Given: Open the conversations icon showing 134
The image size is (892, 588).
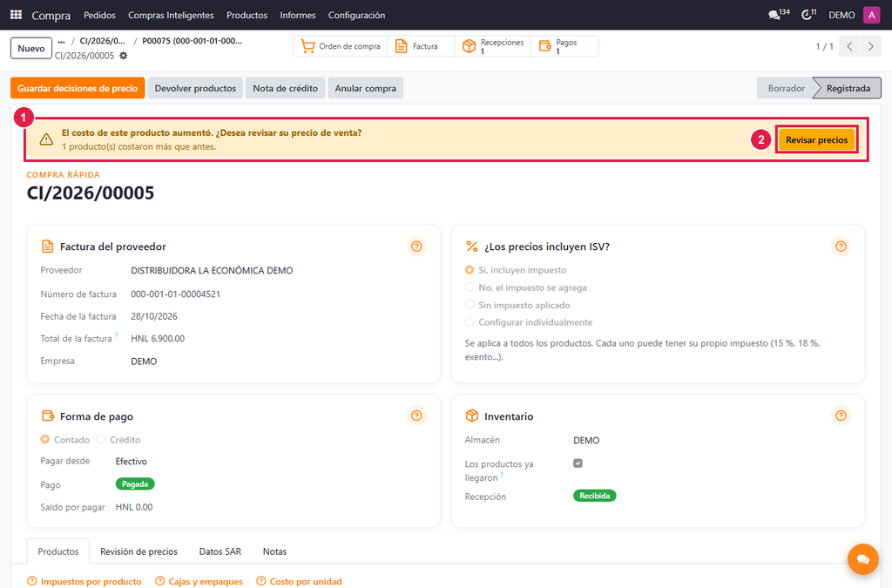Looking at the screenshot, I should tap(779, 14).
